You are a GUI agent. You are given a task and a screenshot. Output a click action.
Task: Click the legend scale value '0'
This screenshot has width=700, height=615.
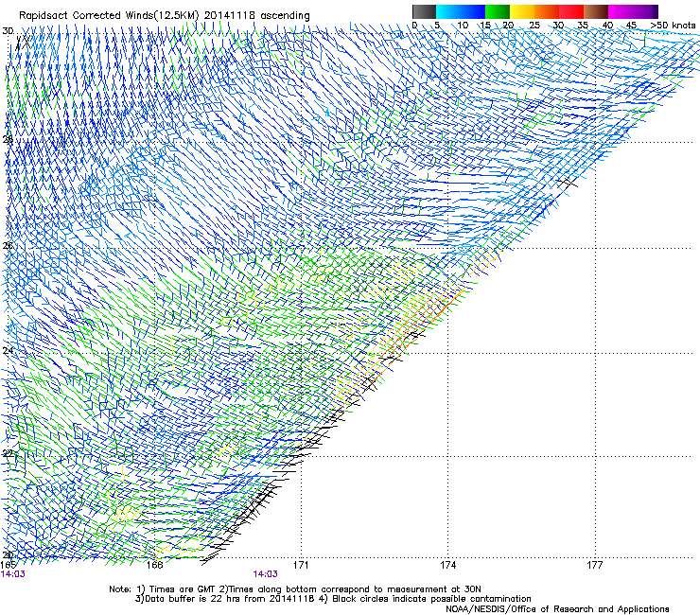[414, 26]
